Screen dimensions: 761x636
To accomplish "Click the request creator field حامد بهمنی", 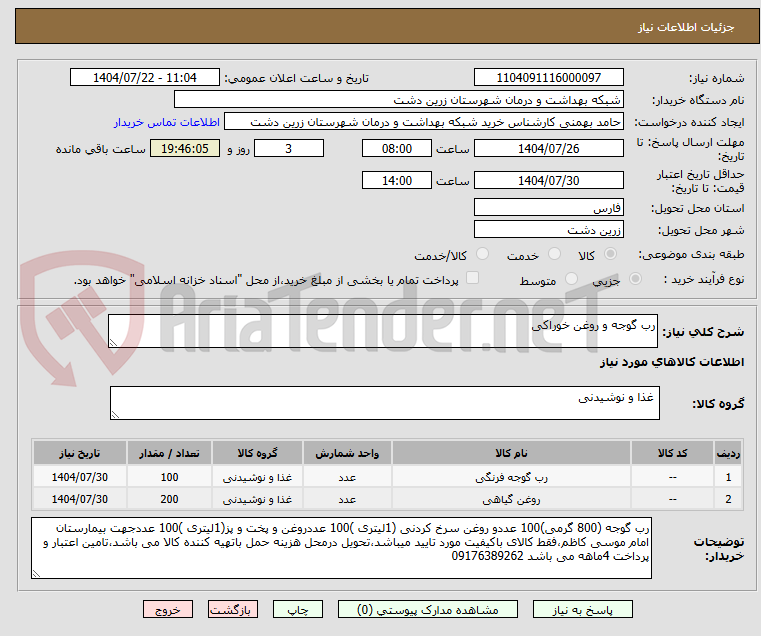I will (x=424, y=122).
